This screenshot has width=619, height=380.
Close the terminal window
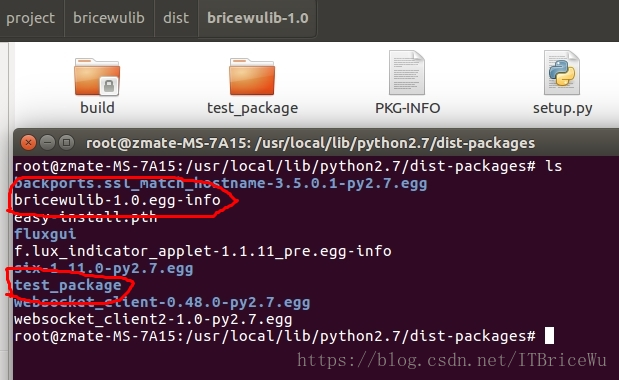coord(28,142)
